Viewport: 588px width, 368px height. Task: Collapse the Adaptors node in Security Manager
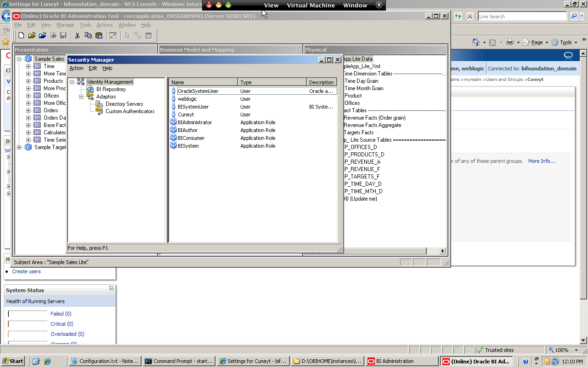(x=81, y=97)
